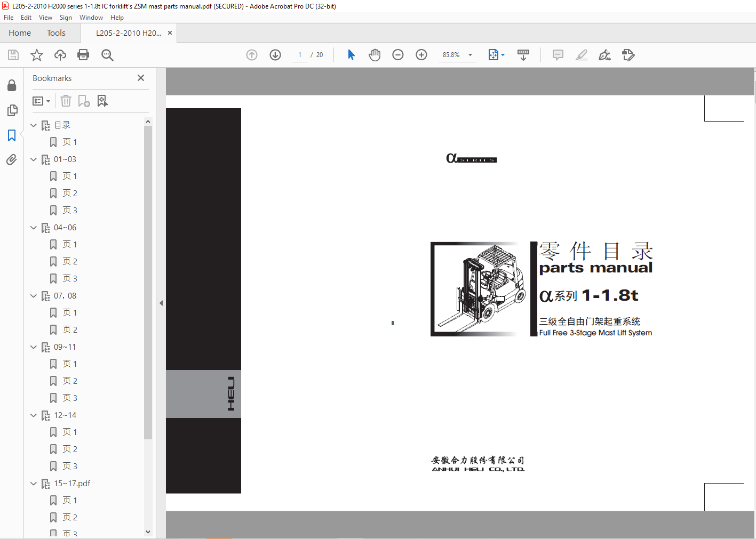Viewport: 756px width, 539px height.
Task: Open the Find text search tool
Action: [x=107, y=55]
